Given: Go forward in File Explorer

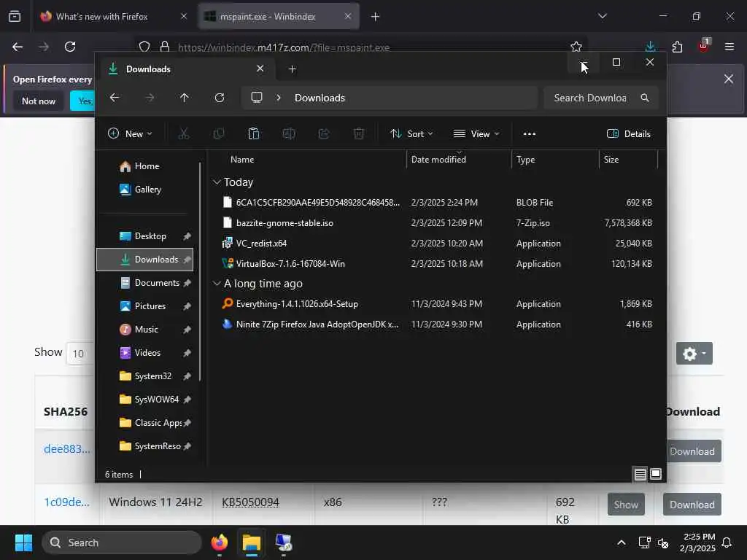Looking at the screenshot, I should 150,98.
